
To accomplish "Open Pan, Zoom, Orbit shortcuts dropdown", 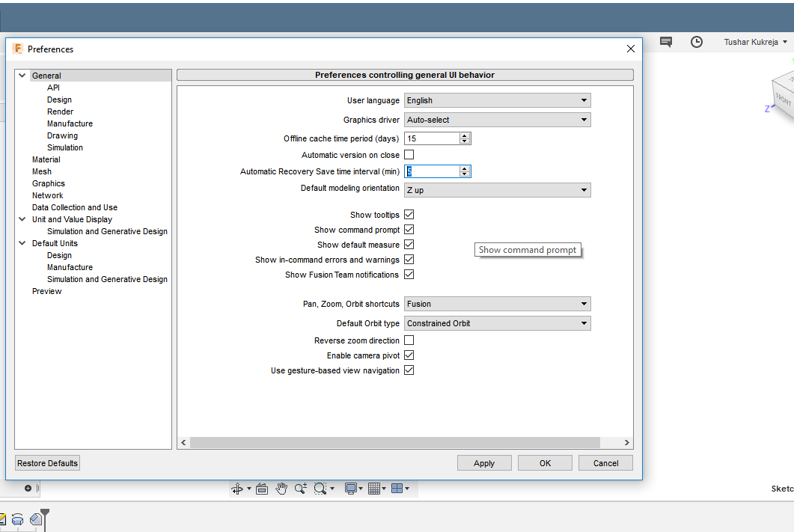I will click(x=497, y=304).
